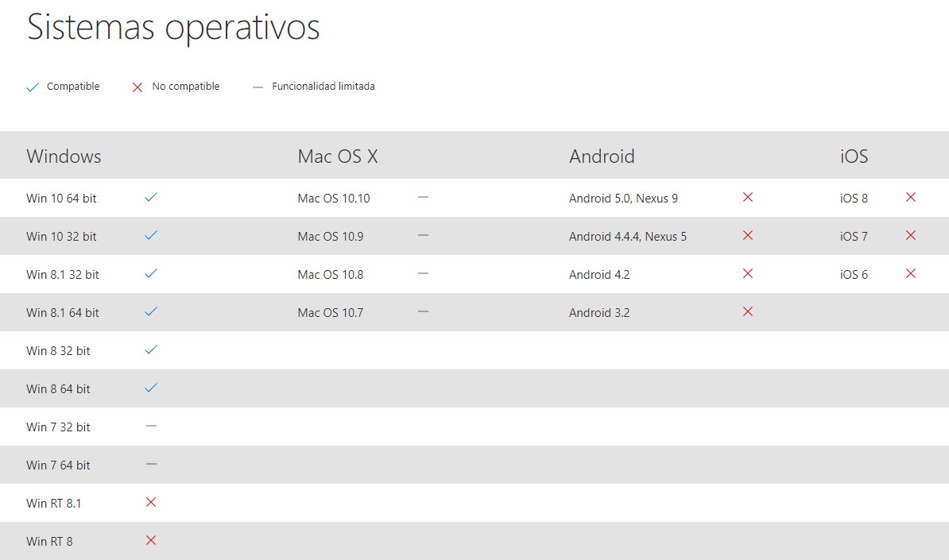Click the dash icon for Mac OS 10.8
Viewport: 949px width, 560px height.
point(423,273)
